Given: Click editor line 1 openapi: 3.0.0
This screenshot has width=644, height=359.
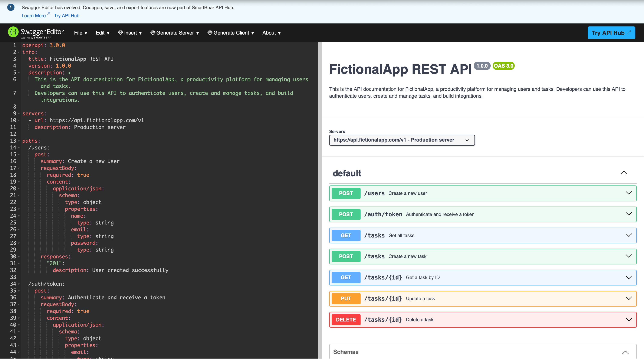Looking at the screenshot, I should tap(44, 45).
